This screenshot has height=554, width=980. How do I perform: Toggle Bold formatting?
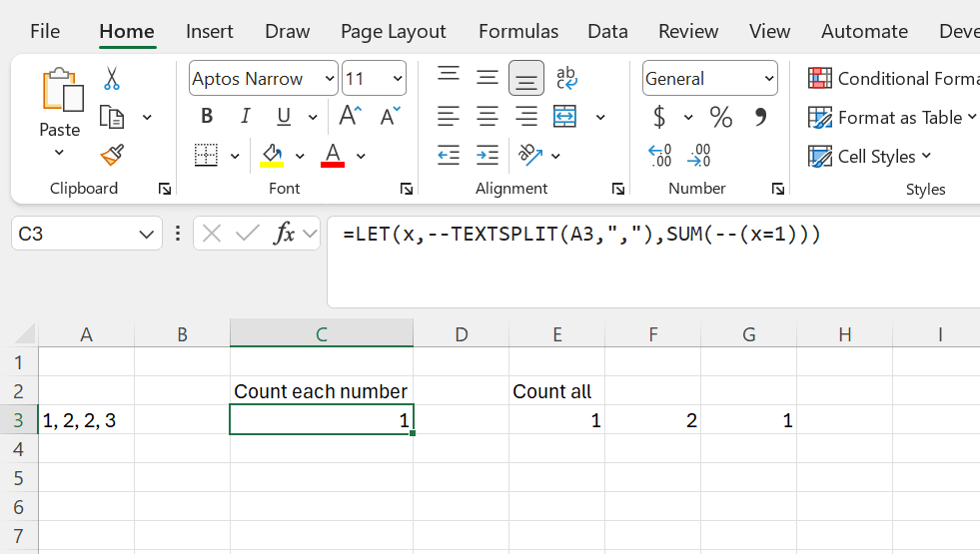(x=207, y=116)
